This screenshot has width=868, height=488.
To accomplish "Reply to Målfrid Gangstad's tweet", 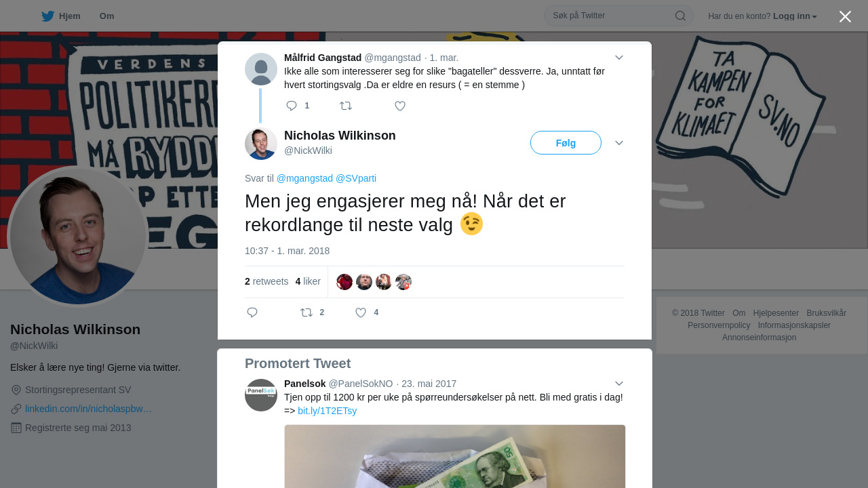I will tap(292, 106).
